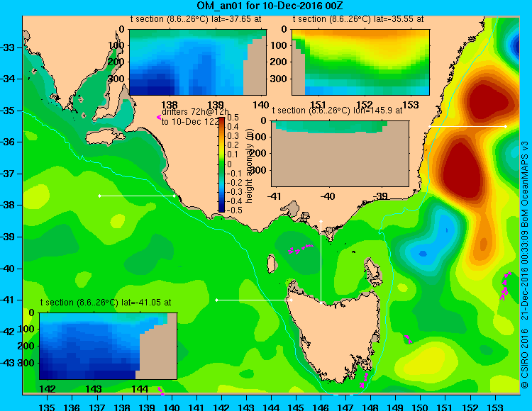Click the 153 label on the bottom longitude axis
Screen dimensions: 532x411
coord(494,407)
